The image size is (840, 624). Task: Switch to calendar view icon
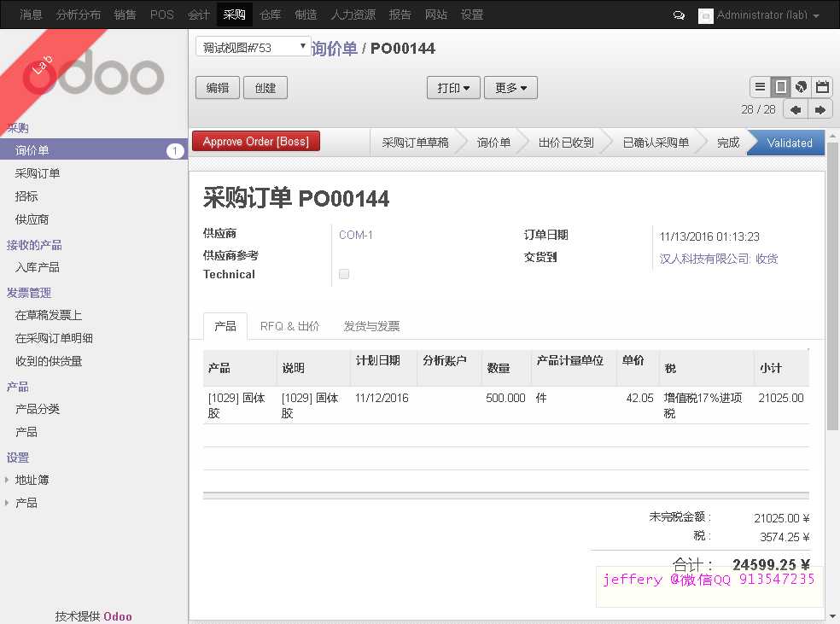click(822, 87)
